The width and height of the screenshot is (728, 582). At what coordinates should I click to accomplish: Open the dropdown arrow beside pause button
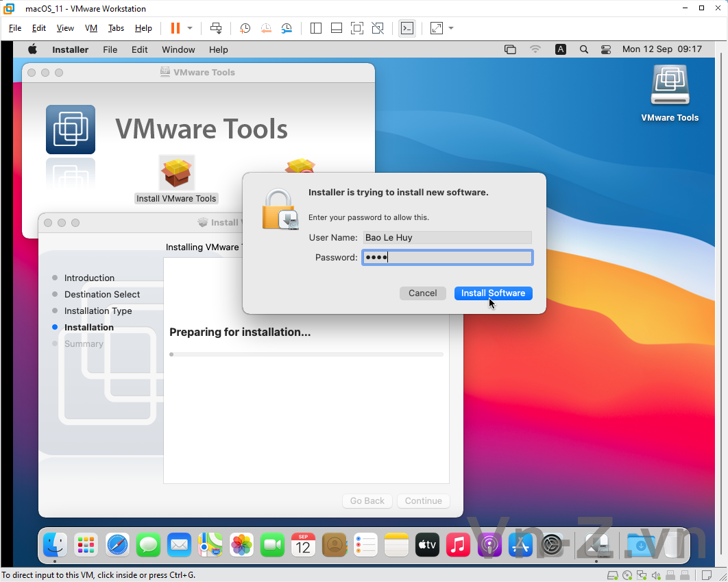coord(190,28)
